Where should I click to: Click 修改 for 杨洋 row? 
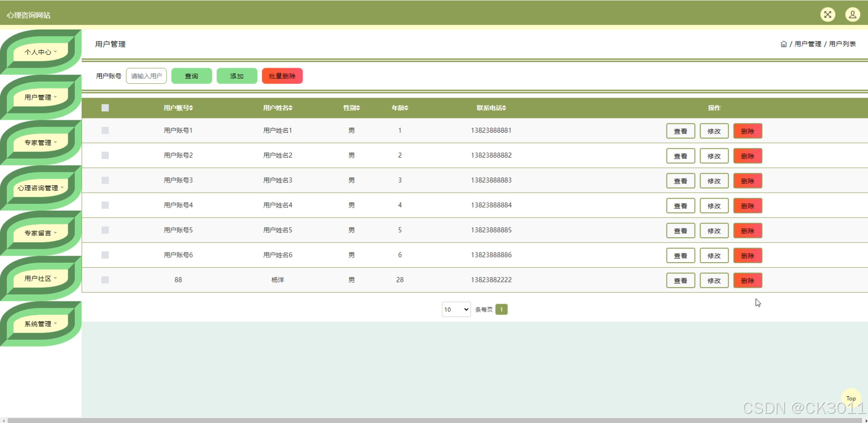coord(714,280)
